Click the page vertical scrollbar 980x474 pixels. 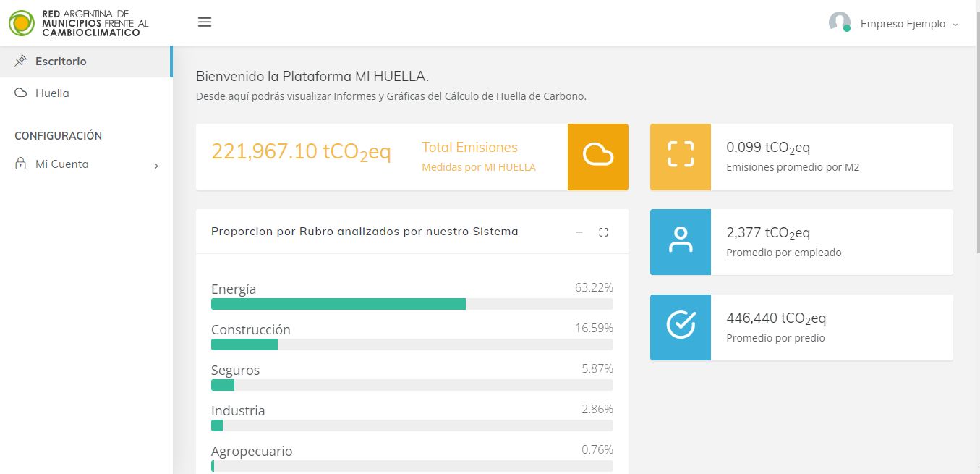point(976,145)
